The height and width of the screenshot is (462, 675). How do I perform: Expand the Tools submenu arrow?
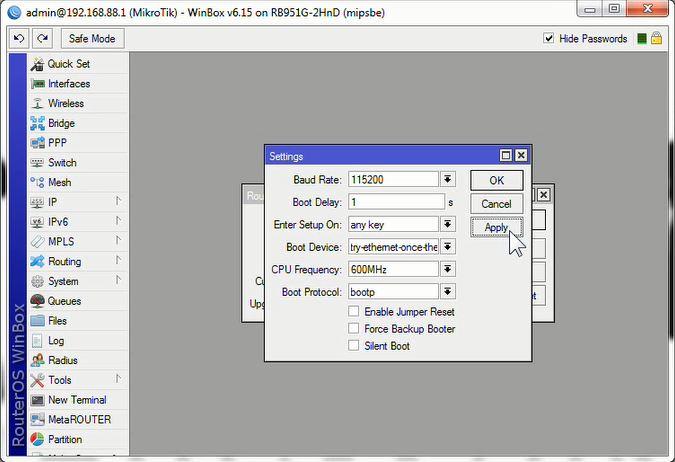[118, 379]
